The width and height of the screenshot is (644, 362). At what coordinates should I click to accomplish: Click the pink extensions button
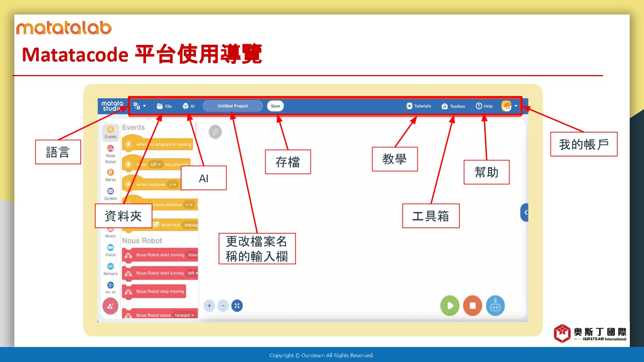(110, 306)
